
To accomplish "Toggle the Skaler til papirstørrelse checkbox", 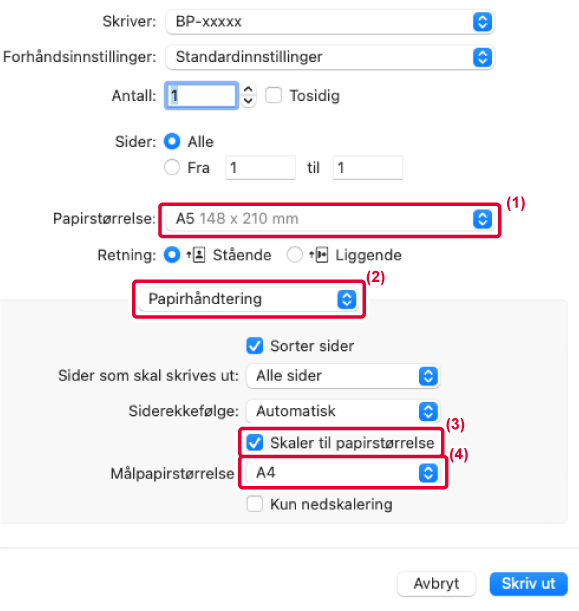I will [x=255, y=443].
